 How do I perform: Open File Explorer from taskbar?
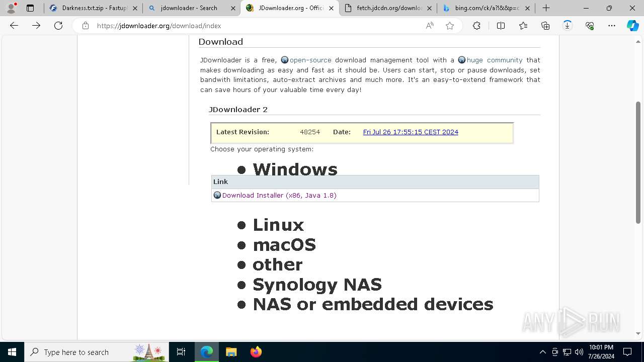point(231,352)
